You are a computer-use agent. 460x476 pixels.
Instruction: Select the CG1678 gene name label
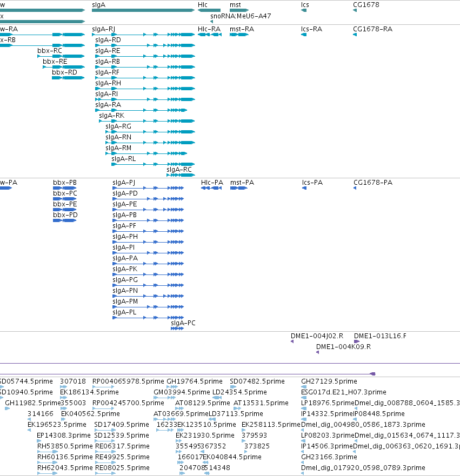(x=366, y=5)
